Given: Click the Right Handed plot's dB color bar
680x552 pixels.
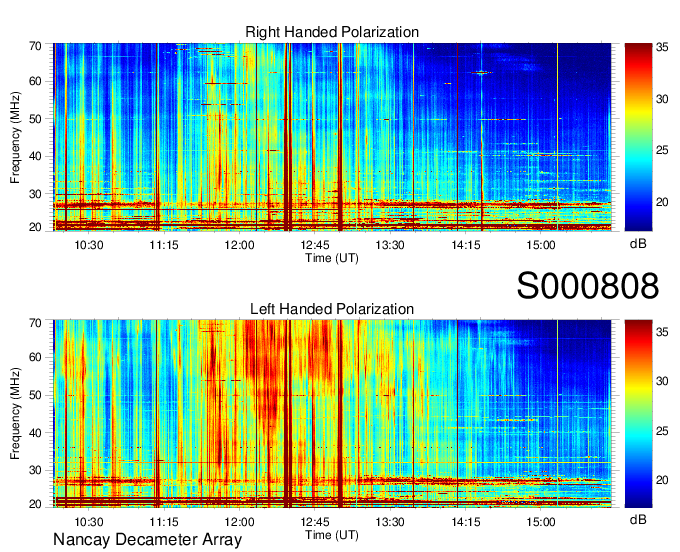Looking at the screenshot, I should pyautogui.click(x=638, y=137).
